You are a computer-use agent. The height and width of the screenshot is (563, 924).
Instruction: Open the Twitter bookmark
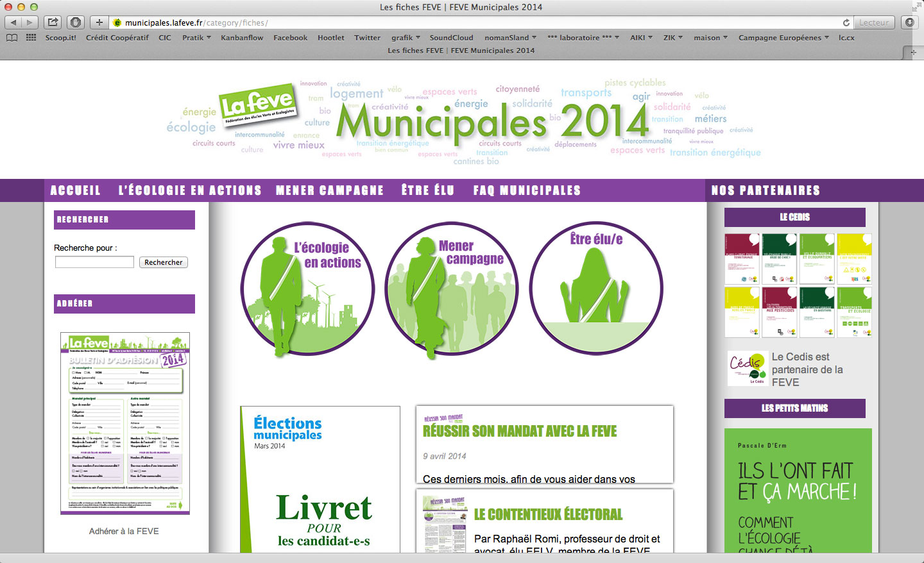(368, 38)
